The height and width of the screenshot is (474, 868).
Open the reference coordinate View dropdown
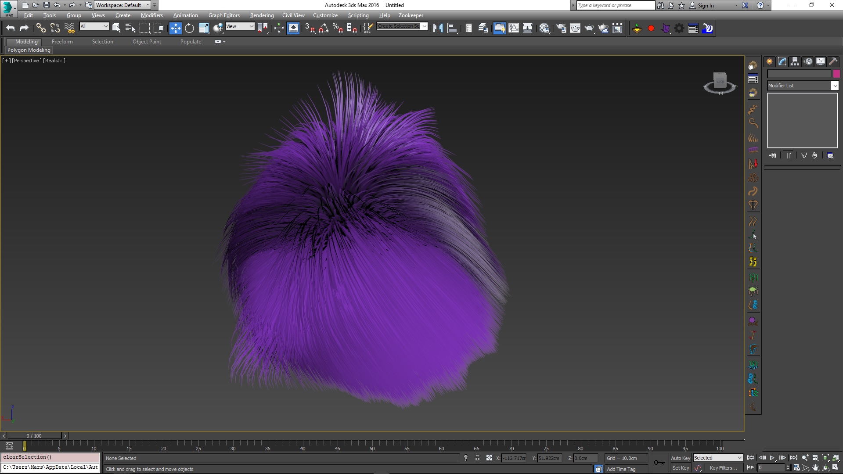pos(240,26)
